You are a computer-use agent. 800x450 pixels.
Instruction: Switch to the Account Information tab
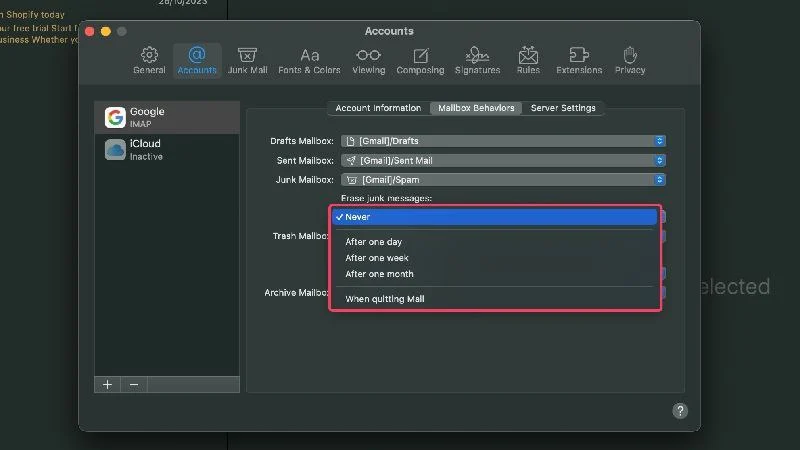point(378,108)
